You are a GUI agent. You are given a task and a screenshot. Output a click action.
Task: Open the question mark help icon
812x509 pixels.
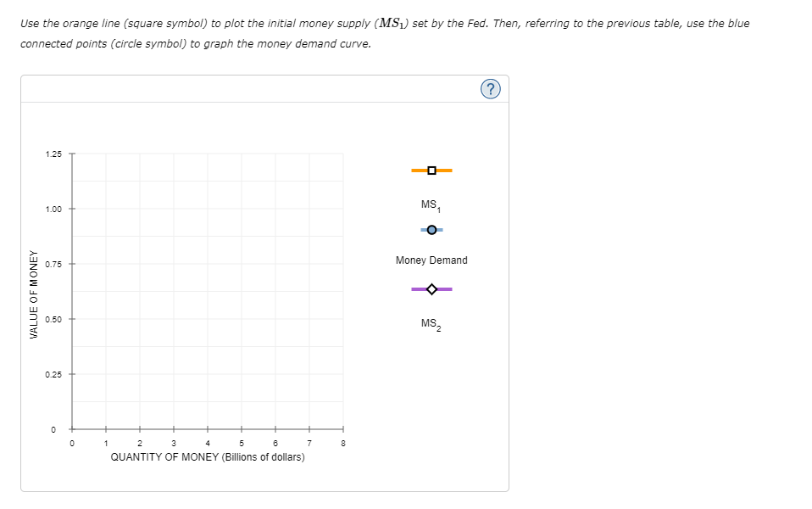[x=491, y=88]
